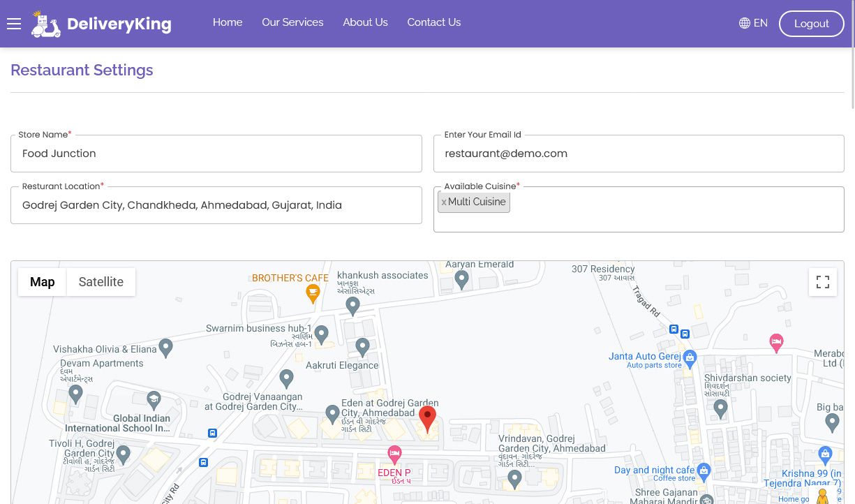Click the Janta Auto Gerej shop marker
Image resolution: width=855 pixels, height=504 pixels.
pos(690,360)
